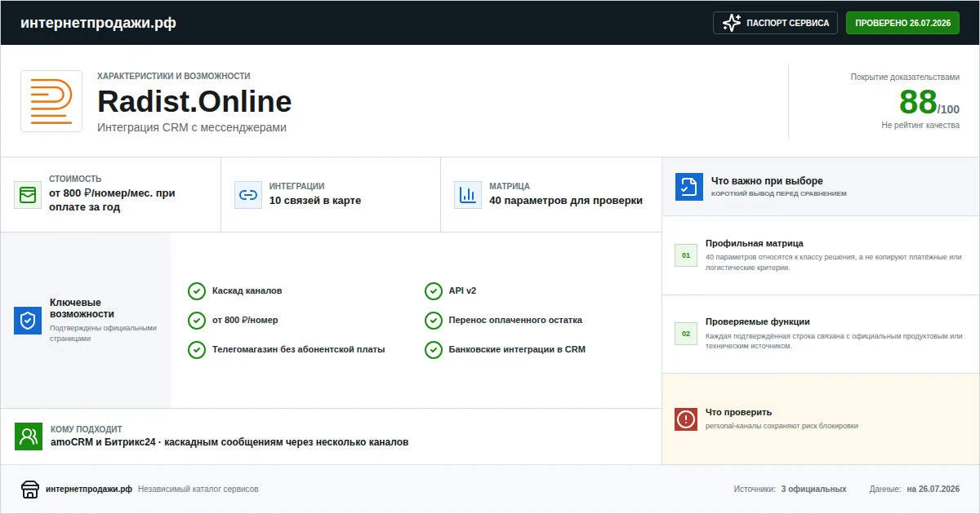
Task: Click the Проверяемые функции heading
Action: [x=758, y=321]
